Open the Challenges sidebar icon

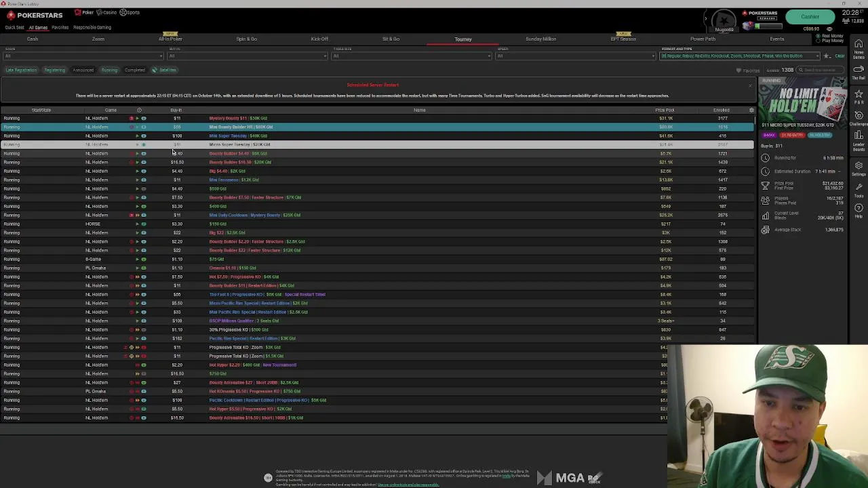coord(859,119)
